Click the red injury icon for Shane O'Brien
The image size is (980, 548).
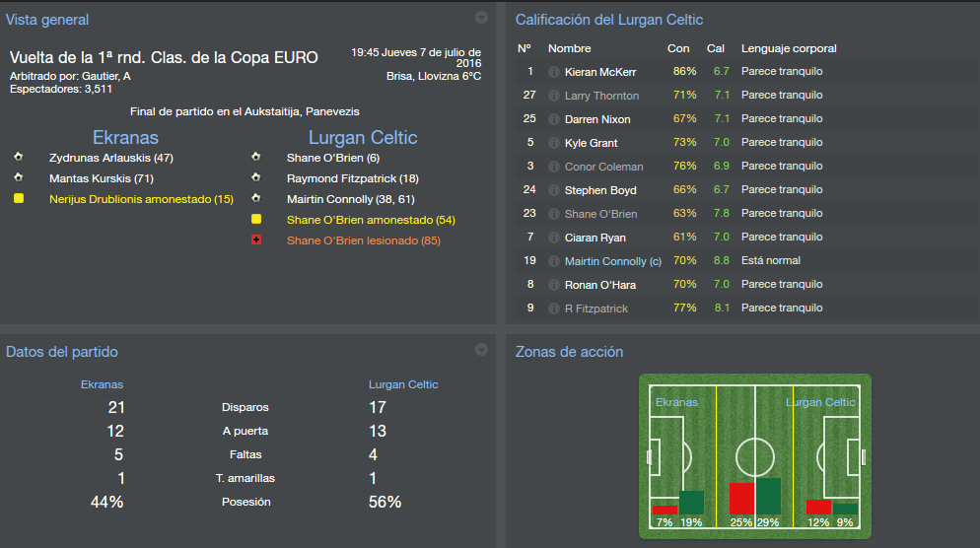point(256,240)
